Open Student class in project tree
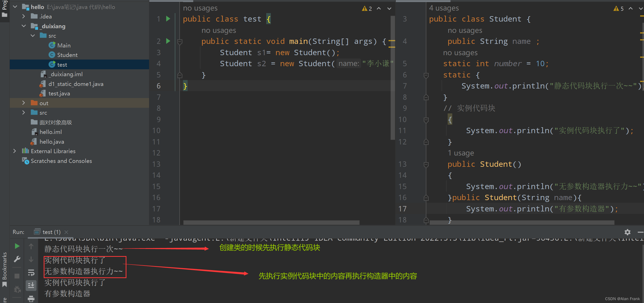This screenshot has width=644, height=303. point(67,55)
